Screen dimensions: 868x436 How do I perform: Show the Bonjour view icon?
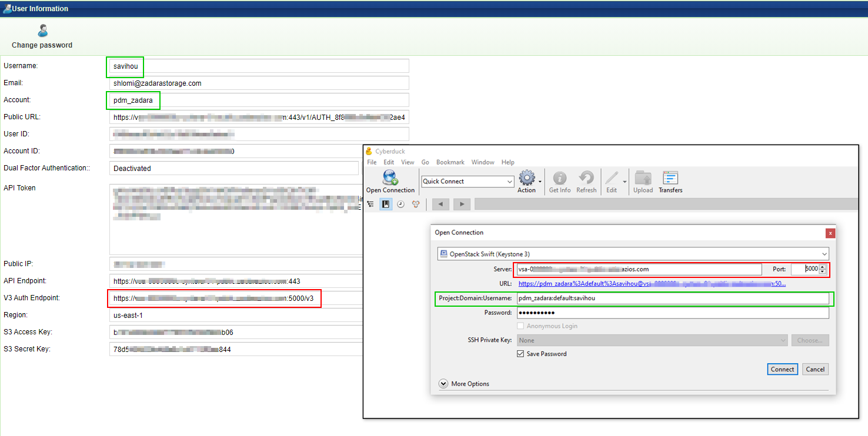coord(416,204)
